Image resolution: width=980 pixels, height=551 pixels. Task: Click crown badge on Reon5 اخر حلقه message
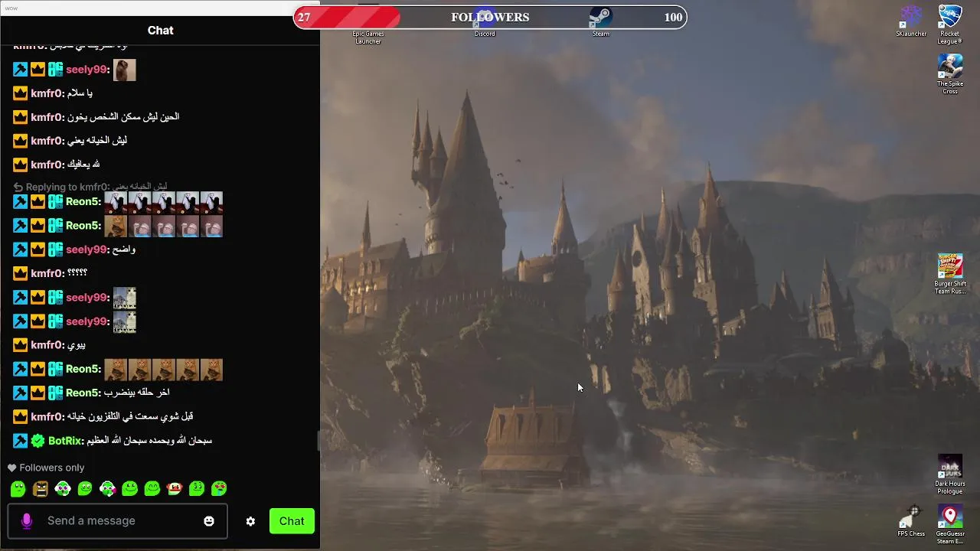point(38,393)
